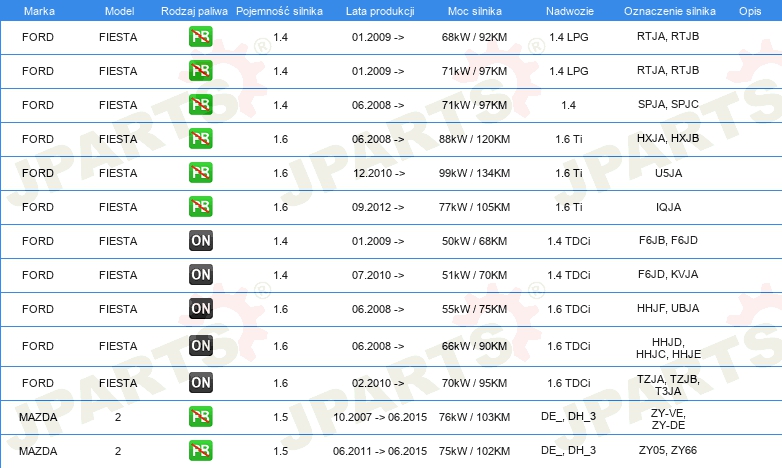This screenshot has height=468, width=782.
Task: Click production date 12.2010 ->
Action: (x=379, y=173)
